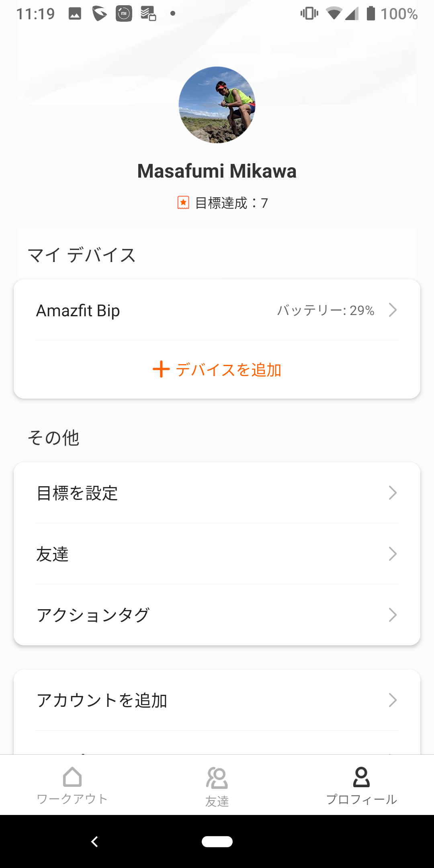The height and width of the screenshot is (868, 434).
Task: Open アクションタグ chevron arrow
Action: 393,615
